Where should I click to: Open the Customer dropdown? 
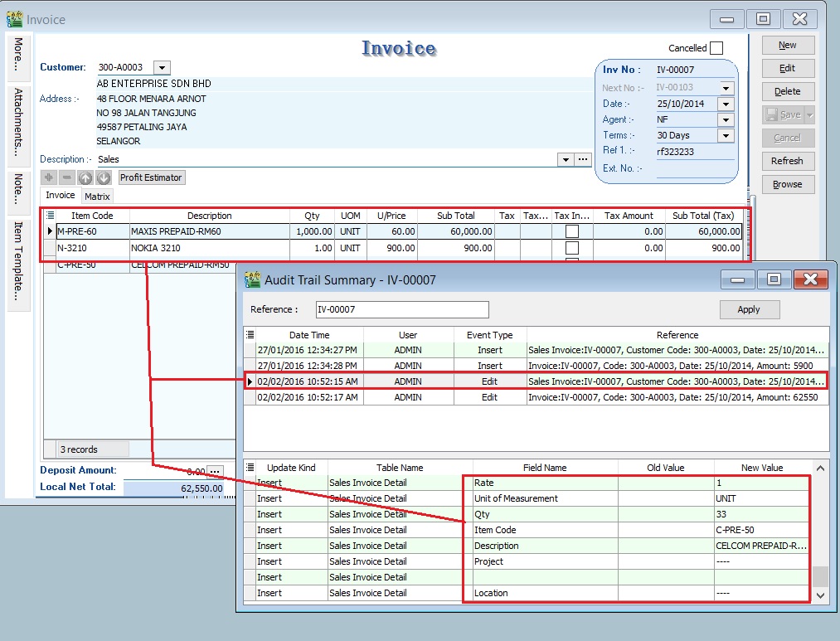pyautogui.click(x=160, y=67)
